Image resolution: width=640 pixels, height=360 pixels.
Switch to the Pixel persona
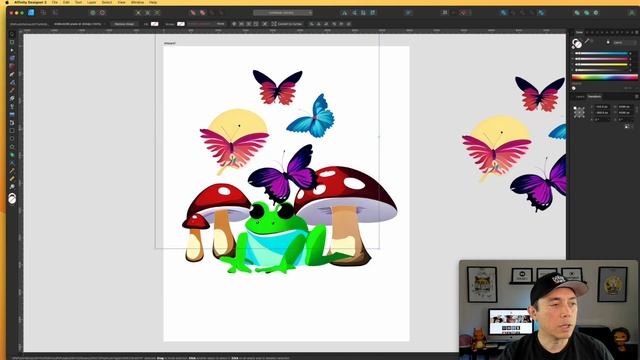tap(43, 13)
